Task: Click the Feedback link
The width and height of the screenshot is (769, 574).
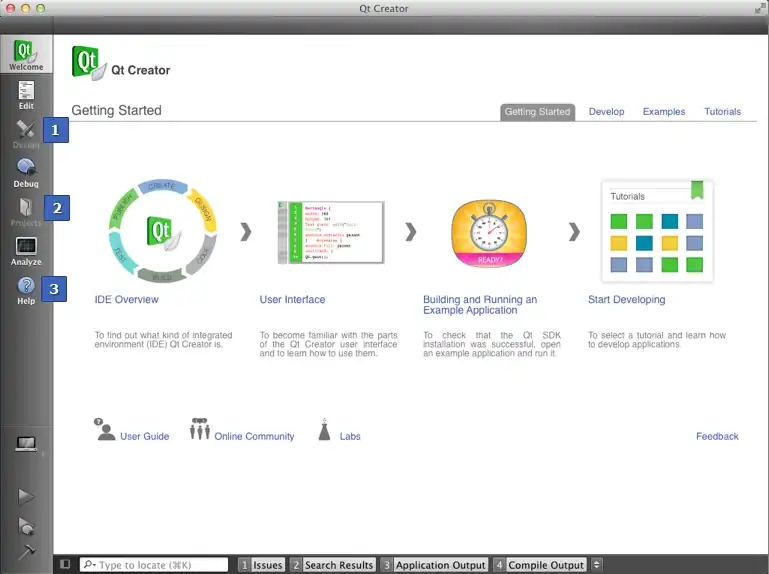Action: pos(717,436)
